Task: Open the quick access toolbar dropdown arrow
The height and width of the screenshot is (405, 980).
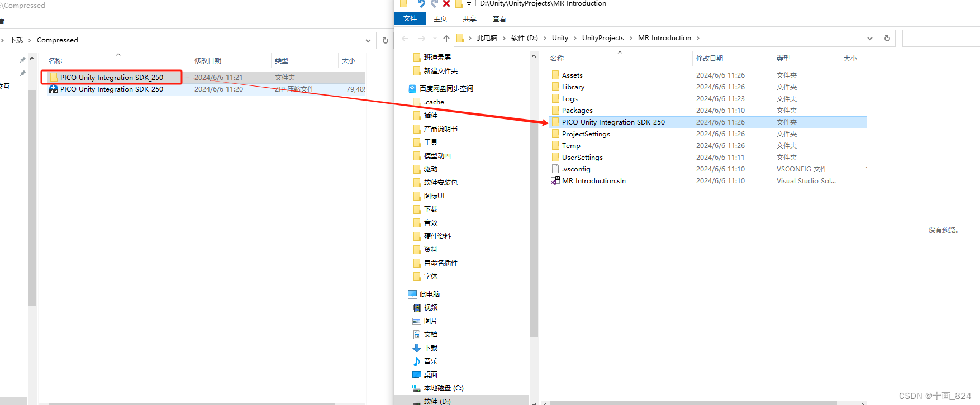Action: click(x=469, y=4)
